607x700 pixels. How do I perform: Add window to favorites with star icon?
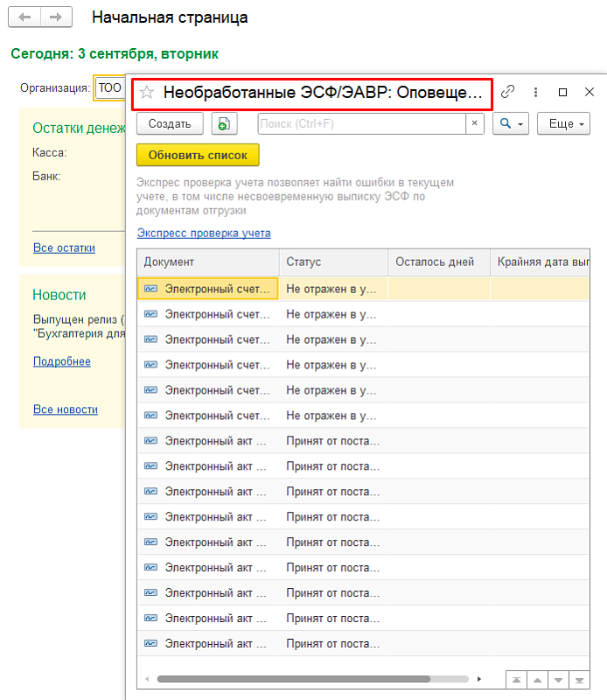click(x=147, y=93)
